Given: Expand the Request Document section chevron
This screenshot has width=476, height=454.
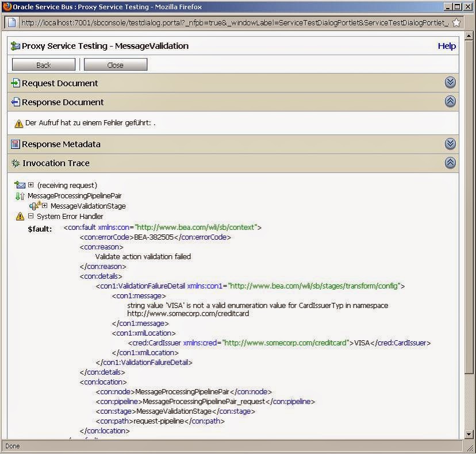Looking at the screenshot, I should pyautogui.click(x=450, y=82).
